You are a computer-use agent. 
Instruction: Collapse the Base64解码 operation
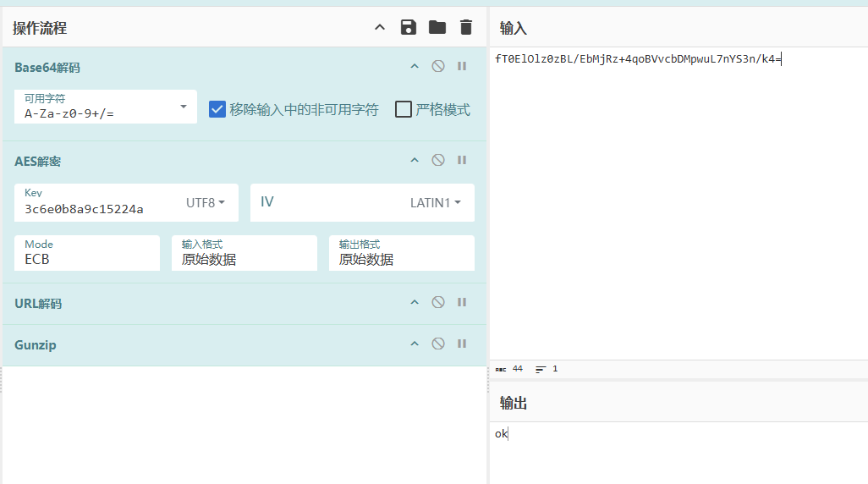point(415,67)
